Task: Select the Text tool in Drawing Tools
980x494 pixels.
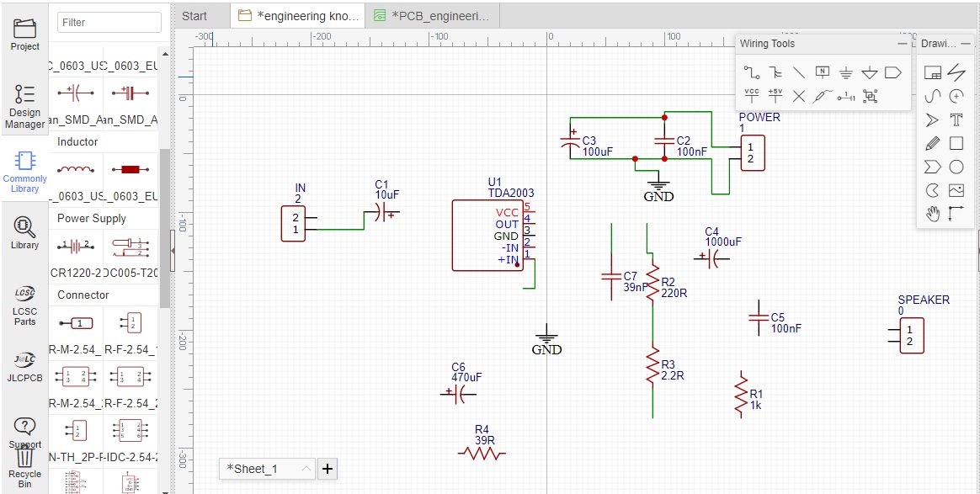Action: click(956, 120)
